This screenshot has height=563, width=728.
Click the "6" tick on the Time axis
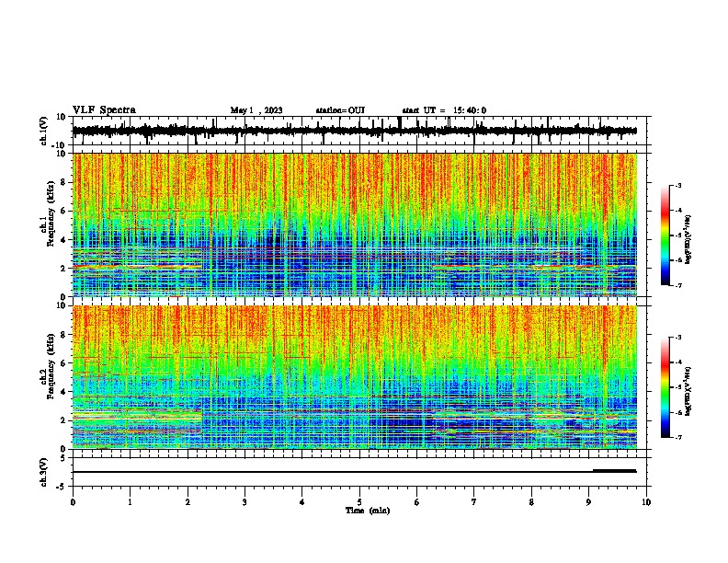coord(417,502)
